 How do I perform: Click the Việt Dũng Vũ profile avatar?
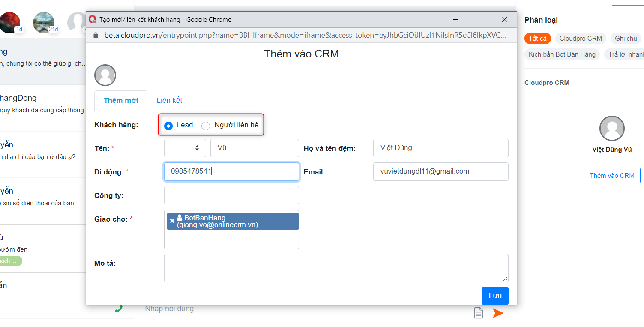point(612,129)
